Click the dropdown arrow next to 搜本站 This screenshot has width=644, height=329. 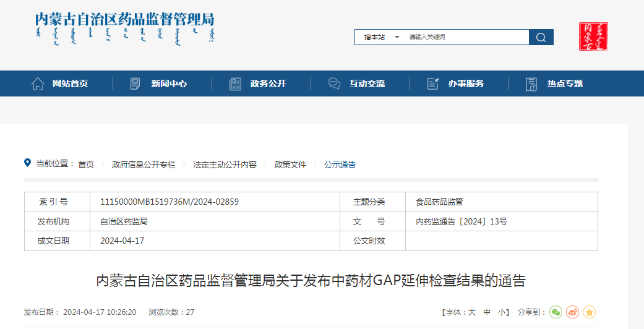pyautogui.click(x=397, y=37)
